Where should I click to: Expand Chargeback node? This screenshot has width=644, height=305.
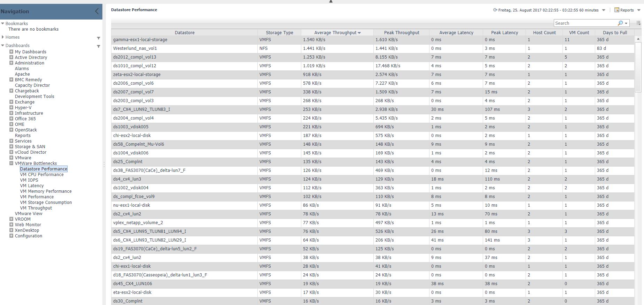point(11,91)
